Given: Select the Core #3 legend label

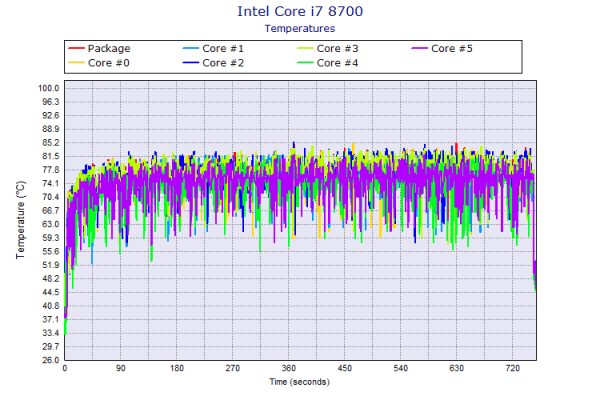Looking at the screenshot, I should pos(338,49).
